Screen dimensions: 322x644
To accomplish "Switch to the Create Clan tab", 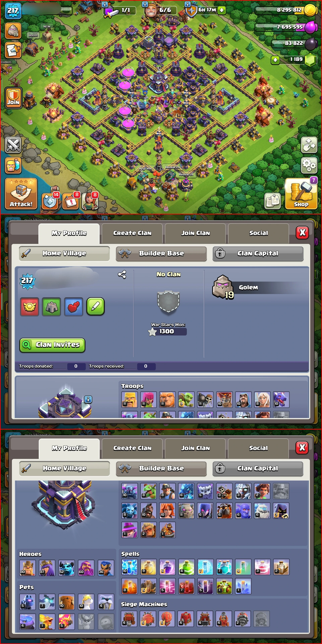I will tap(132, 233).
